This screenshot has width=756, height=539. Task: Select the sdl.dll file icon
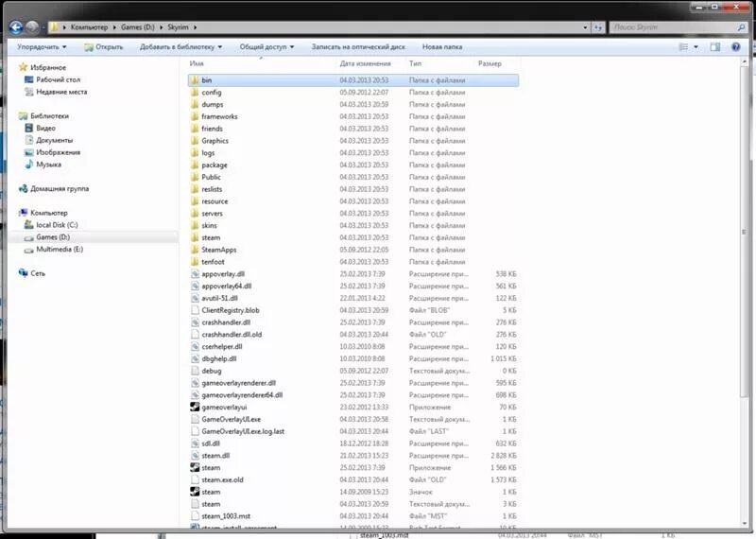pos(195,443)
